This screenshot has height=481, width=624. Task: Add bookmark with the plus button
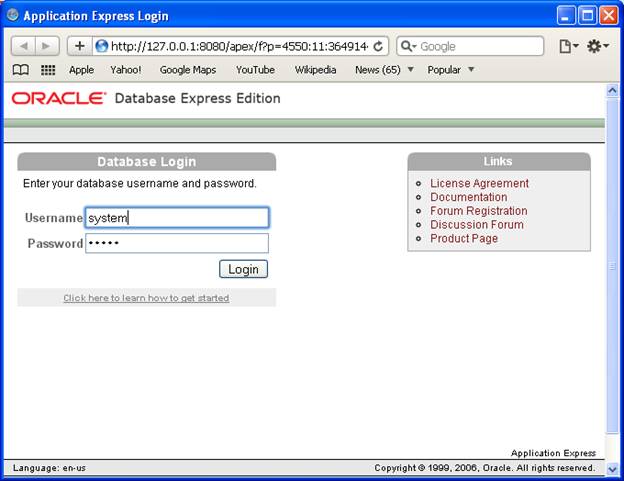point(80,46)
